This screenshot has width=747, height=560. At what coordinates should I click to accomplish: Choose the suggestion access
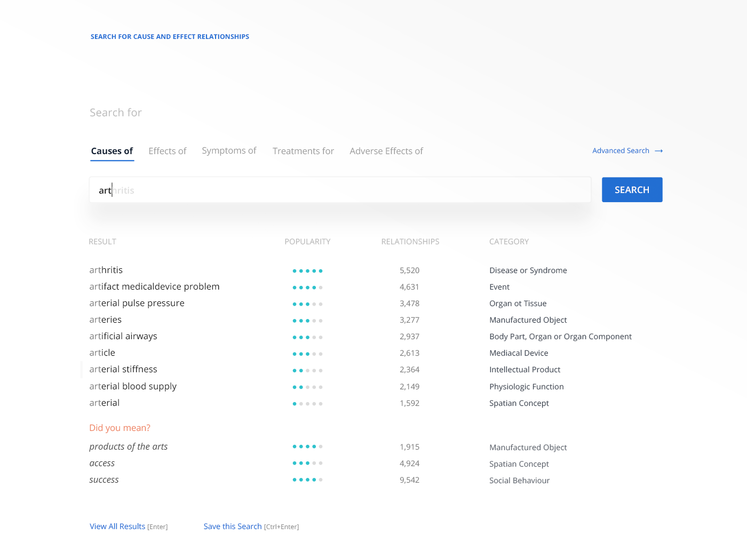coord(102,463)
